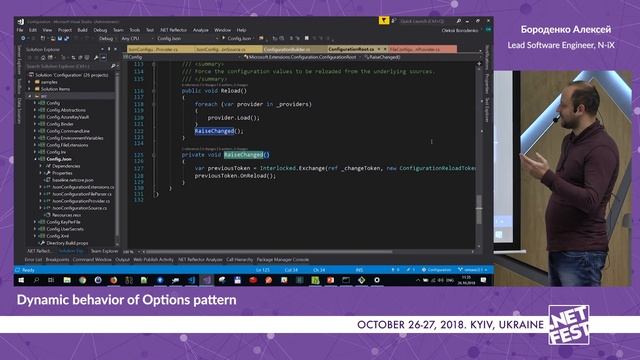Expand the Config.Abstractions project

click(x=35, y=110)
